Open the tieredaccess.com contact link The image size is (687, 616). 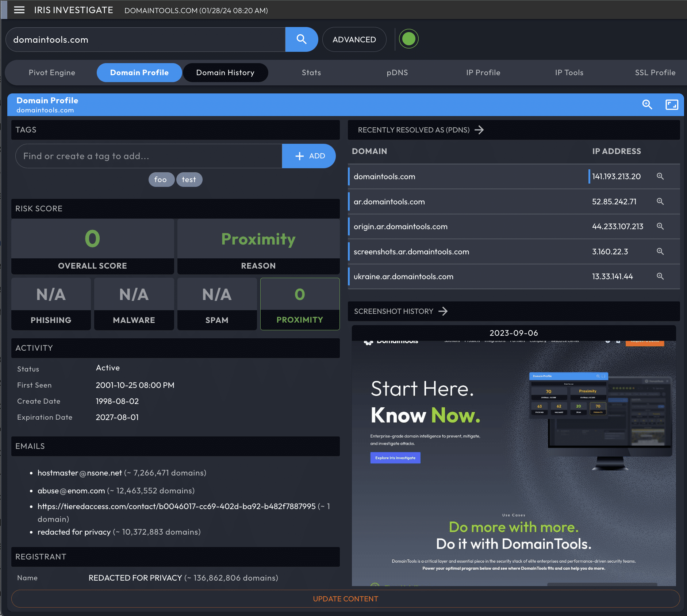tap(177, 507)
